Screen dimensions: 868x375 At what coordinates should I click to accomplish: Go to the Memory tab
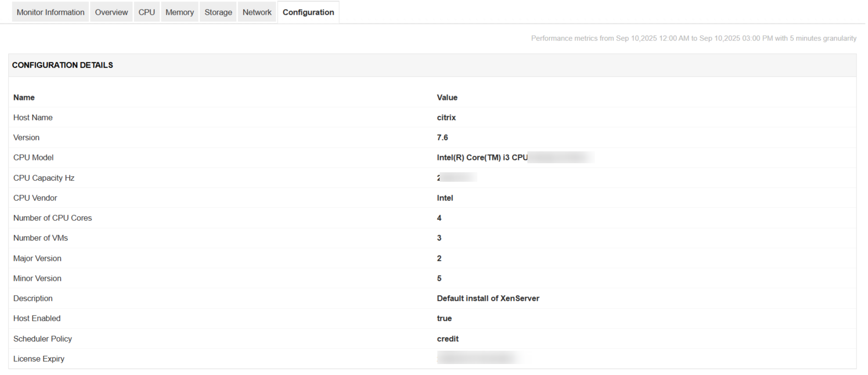[180, 12]
